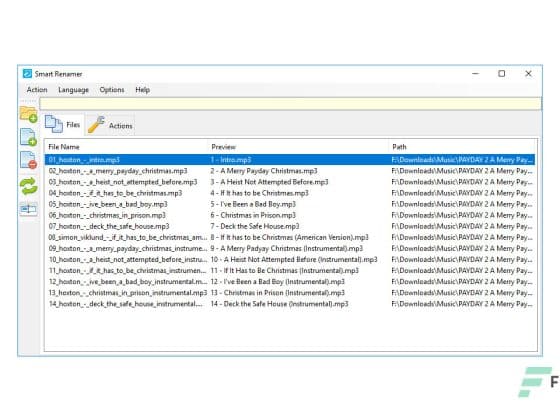This screenshot has height=420, width=560.
Task: Select the 11_hoxton file name entry
Action: pos(128,270)
